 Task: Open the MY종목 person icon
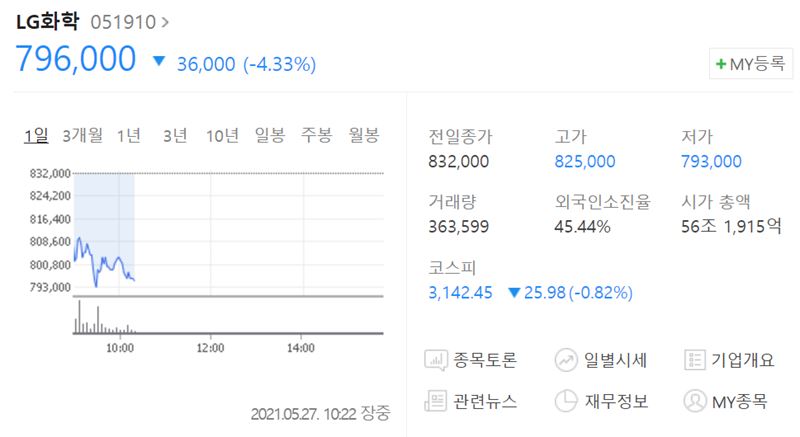click(x=695, y=402)
